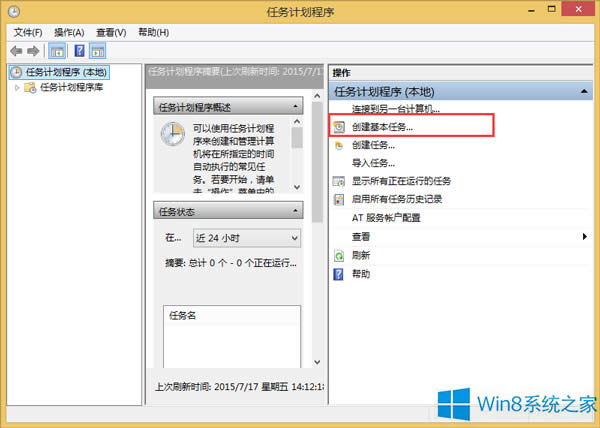Click 刷新 action text
Viewport: 600px width, 428px height.
point(361,255)
